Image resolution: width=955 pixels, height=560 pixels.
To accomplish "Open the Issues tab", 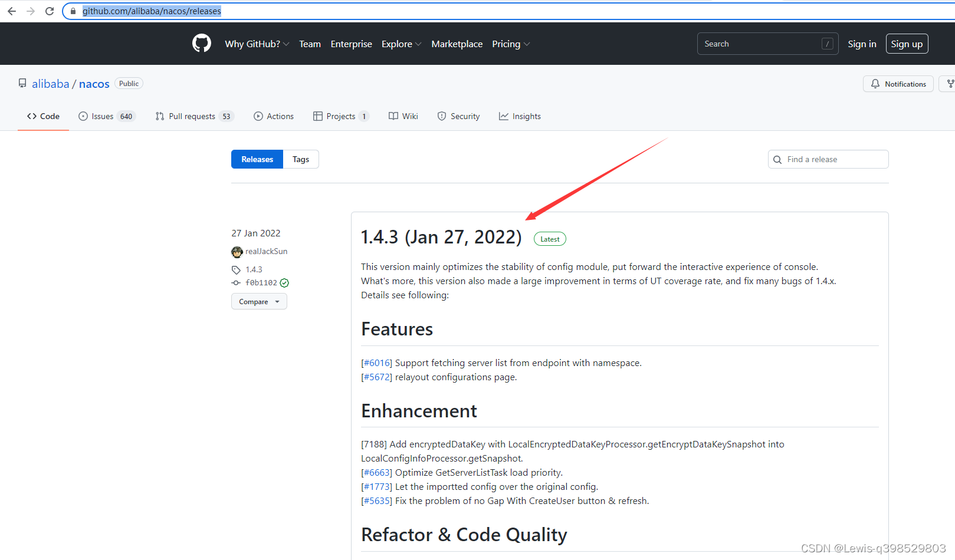I will pyautogui.click(x=107, y=116).
